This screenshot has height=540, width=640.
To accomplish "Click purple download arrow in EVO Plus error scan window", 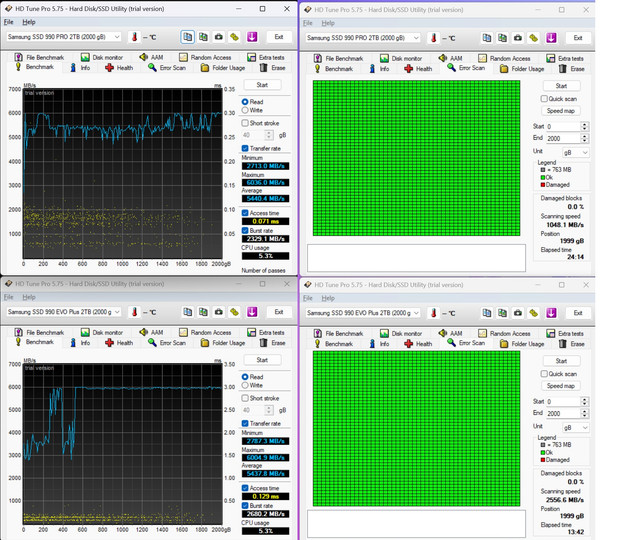I will coord(551,313).
